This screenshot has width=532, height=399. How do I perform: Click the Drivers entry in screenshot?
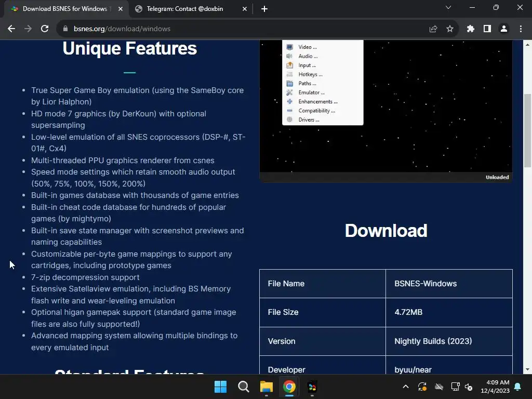pos(309,120)
